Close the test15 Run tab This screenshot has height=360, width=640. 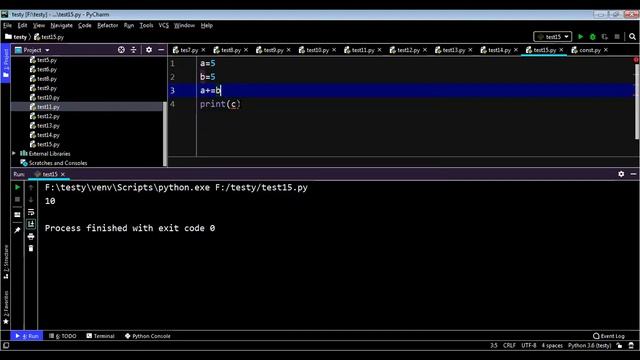pos(62,174)
